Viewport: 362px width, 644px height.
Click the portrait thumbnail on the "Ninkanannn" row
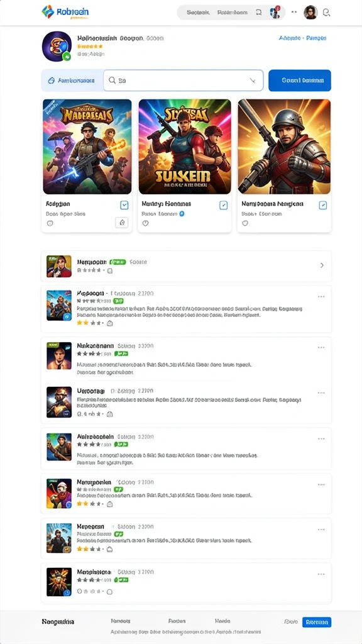pyautogui.click(x=59, y=356)
